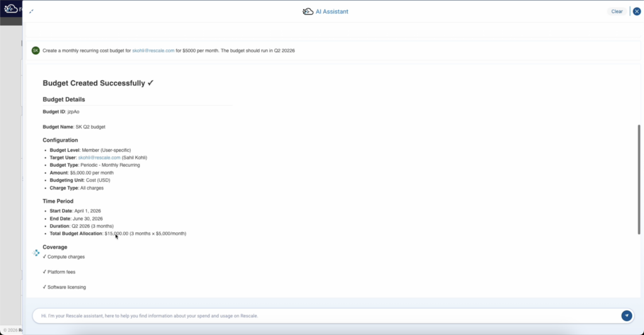Clear the conversation with the Clear button
The height and width of the screenshot is (335, 644).
click(x=616, y=11)
